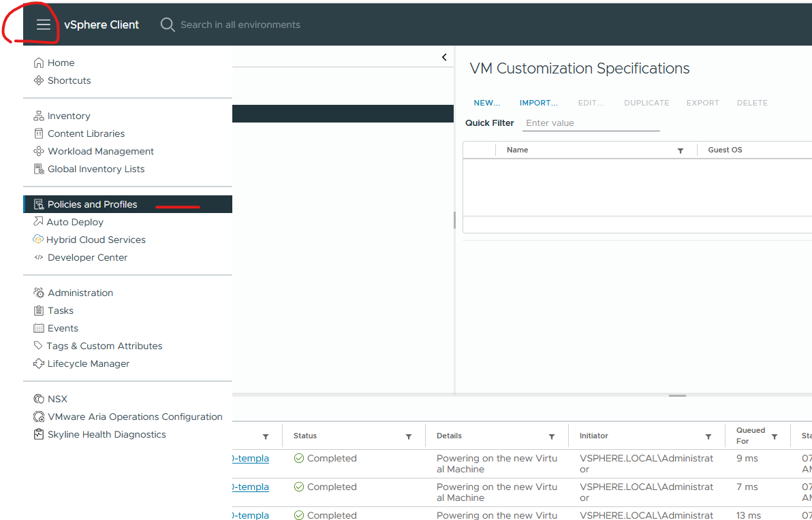
Task: Open Shortcuts in the menu
Action: tap(69, 80)
